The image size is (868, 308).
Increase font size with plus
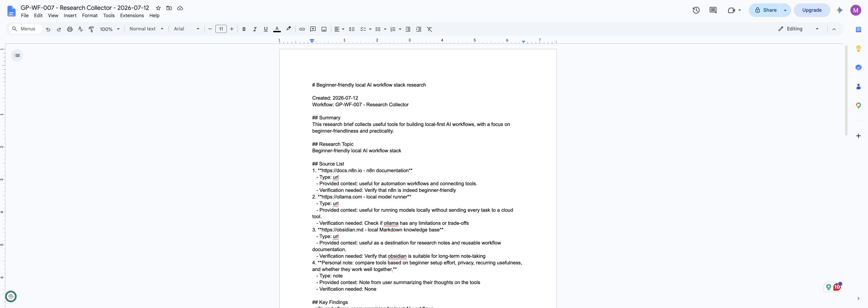(x=232, y=29)
